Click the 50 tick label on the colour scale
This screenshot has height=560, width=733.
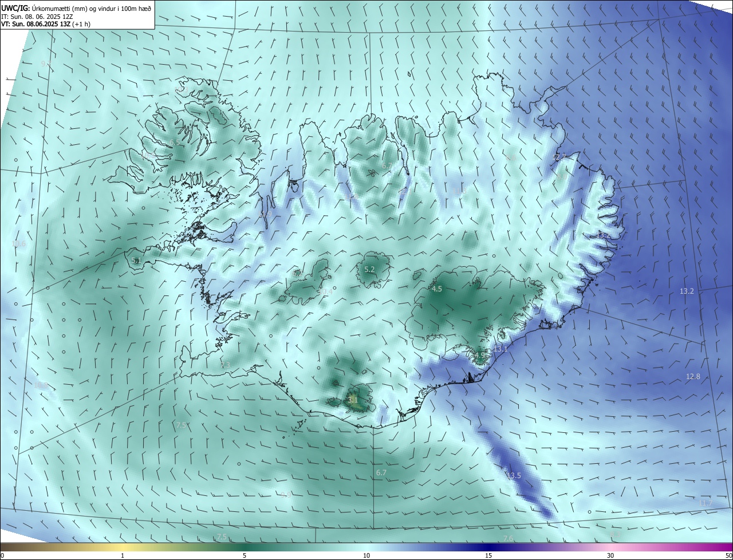[x=728, y=555]
